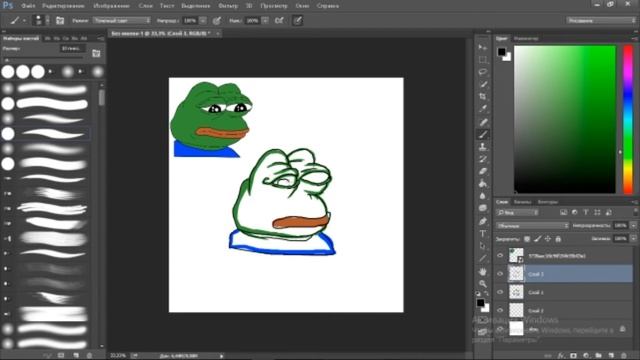Open the layer opacity dropdown arrow

click(x=633, y=225)
